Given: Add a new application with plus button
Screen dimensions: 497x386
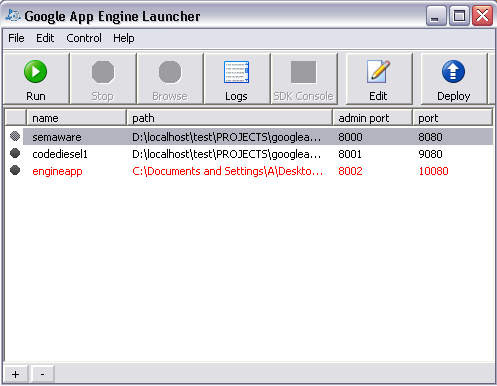Looking at the screenshot, I should (15, 374).
